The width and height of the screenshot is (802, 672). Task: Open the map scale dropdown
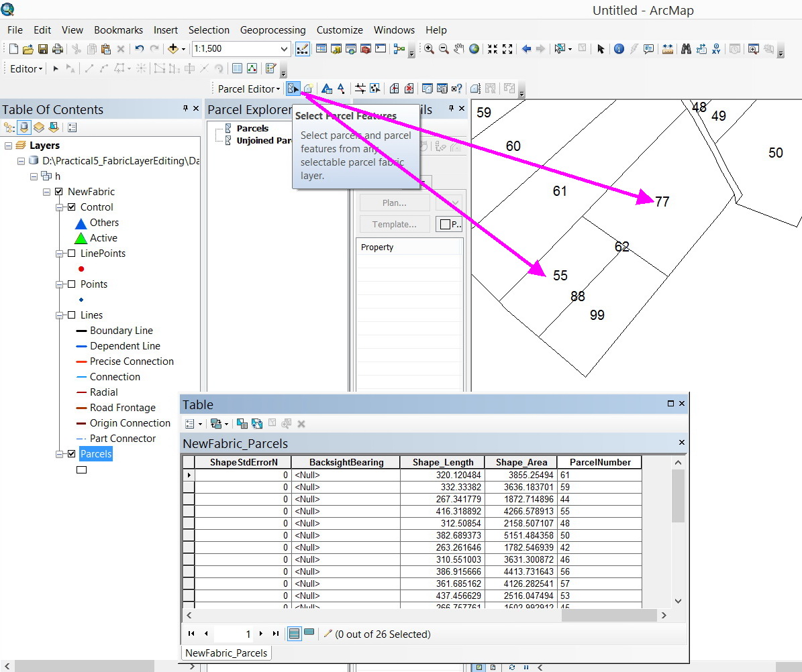coord(284,48)
